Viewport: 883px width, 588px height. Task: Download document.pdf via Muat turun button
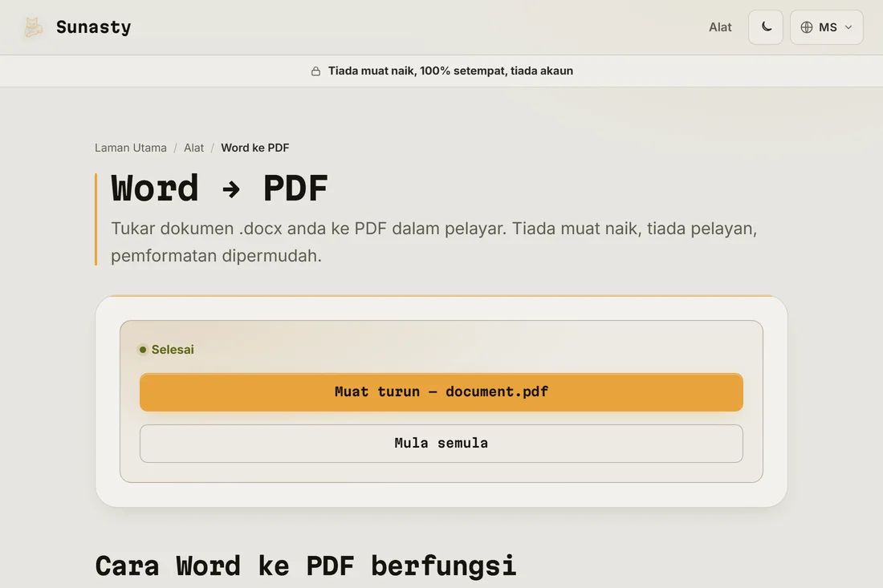click(x=441, y=391)
